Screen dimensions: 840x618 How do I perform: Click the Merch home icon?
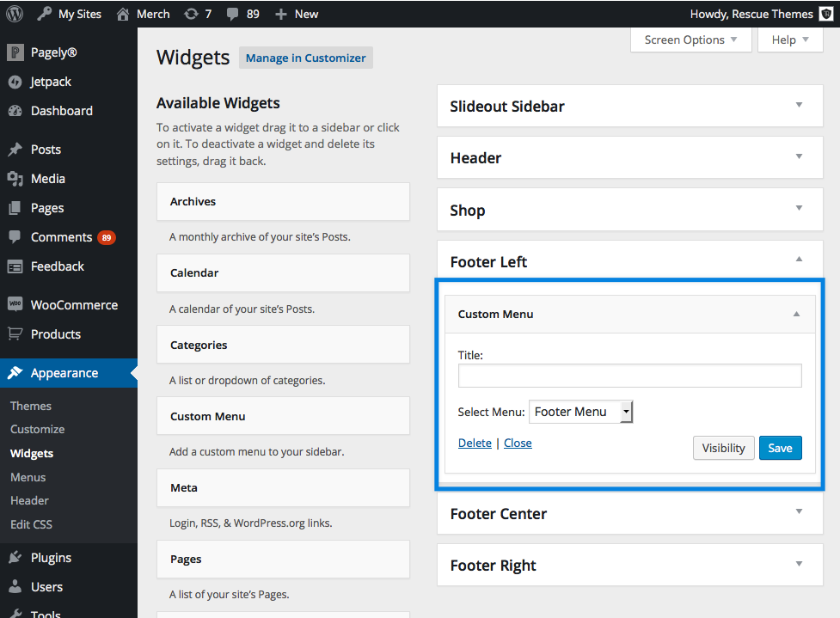point(123,14)
